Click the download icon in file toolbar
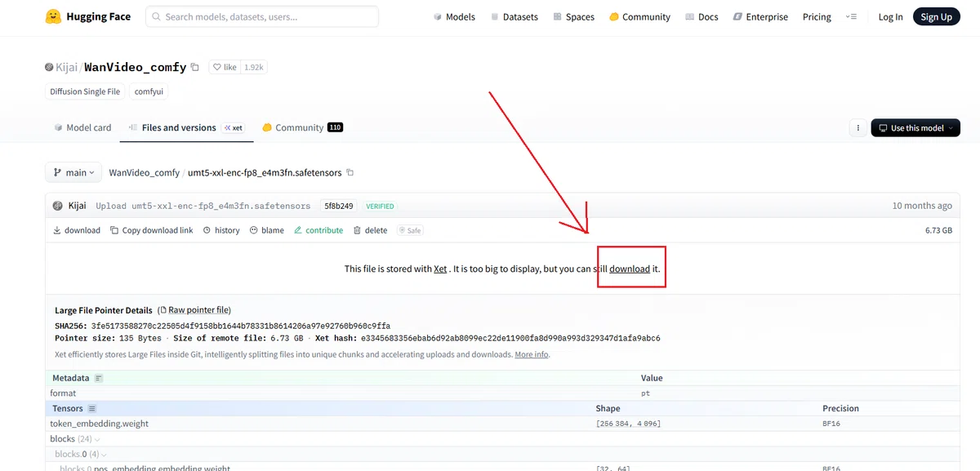This screenshot has height=471, width=980. pos(57,230)
